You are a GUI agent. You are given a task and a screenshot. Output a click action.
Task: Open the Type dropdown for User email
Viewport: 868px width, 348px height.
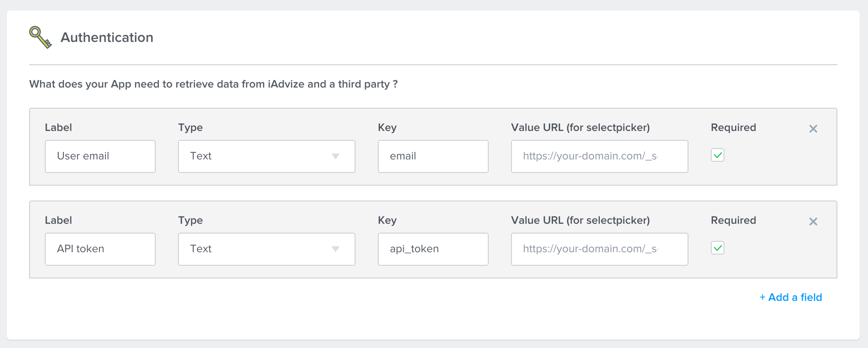click(266, 156)
